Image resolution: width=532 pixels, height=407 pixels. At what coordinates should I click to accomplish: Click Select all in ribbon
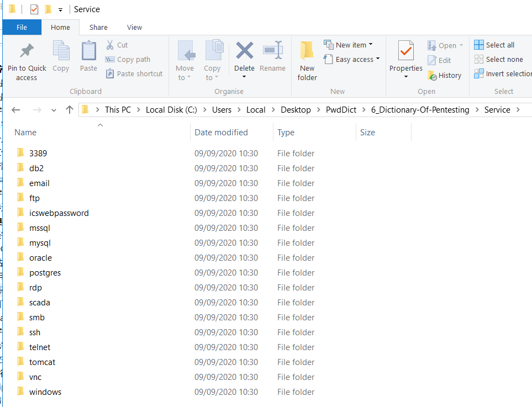point(494,45)
